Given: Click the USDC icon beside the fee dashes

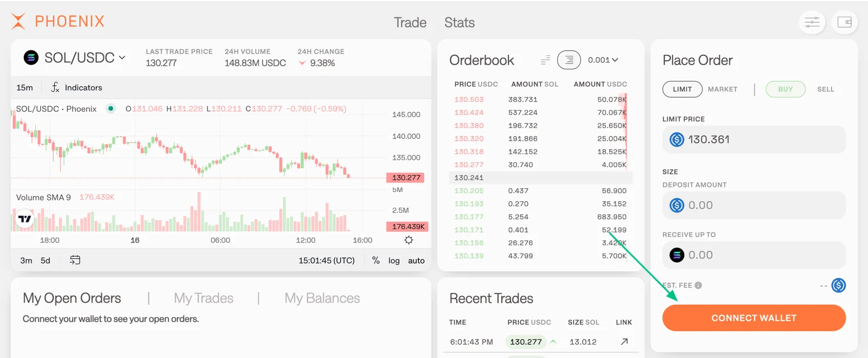Looking at the screenshot, I should tap(839, 285).
